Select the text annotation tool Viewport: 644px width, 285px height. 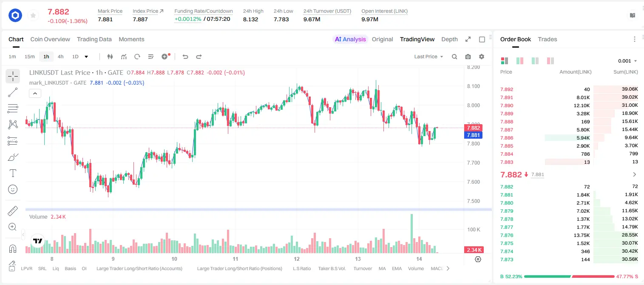tap(13, 173)
